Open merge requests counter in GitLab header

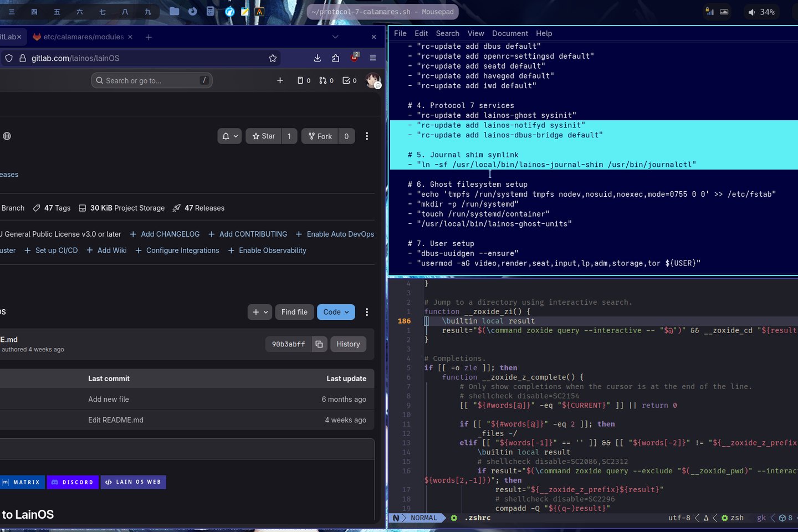326,80
